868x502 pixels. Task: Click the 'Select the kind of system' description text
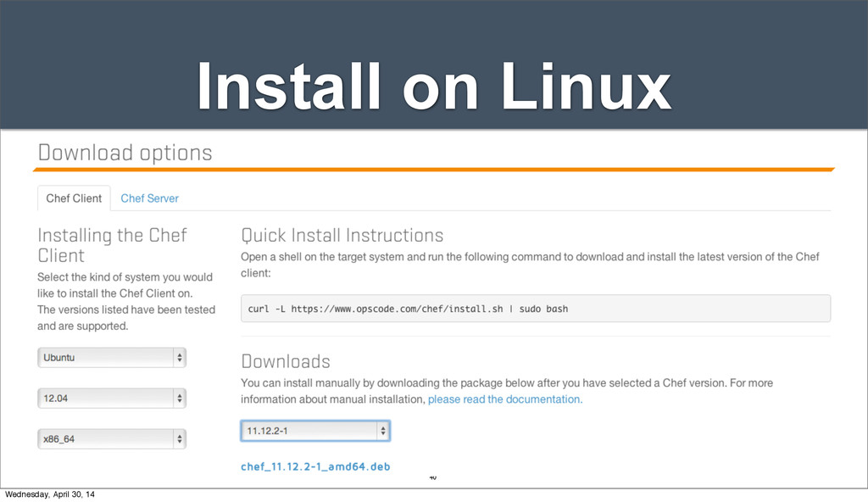coord(125,301)
